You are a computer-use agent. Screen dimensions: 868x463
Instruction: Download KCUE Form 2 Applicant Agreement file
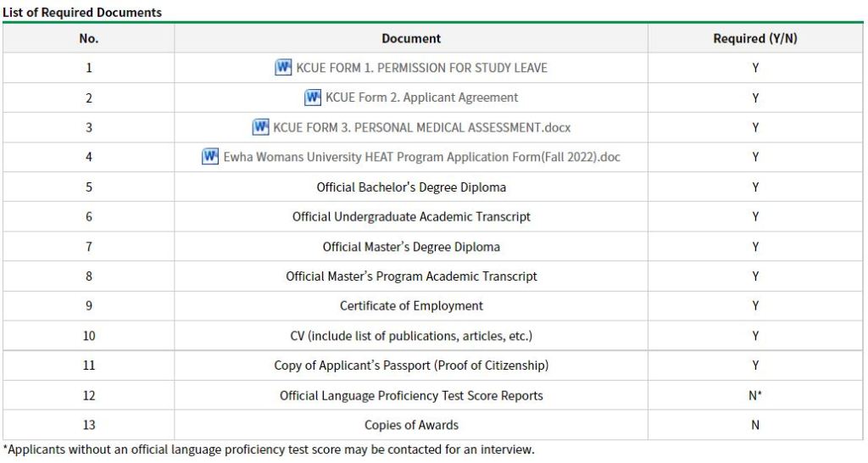421,98
